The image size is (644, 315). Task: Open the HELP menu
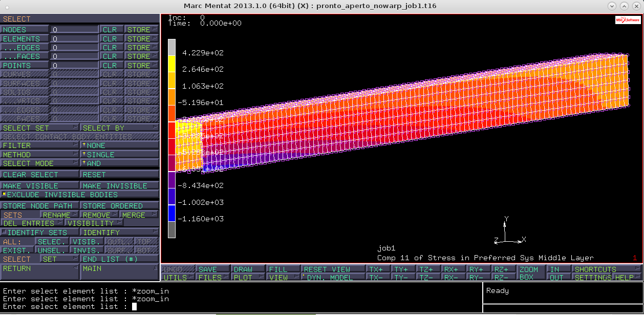coord(627,277)
